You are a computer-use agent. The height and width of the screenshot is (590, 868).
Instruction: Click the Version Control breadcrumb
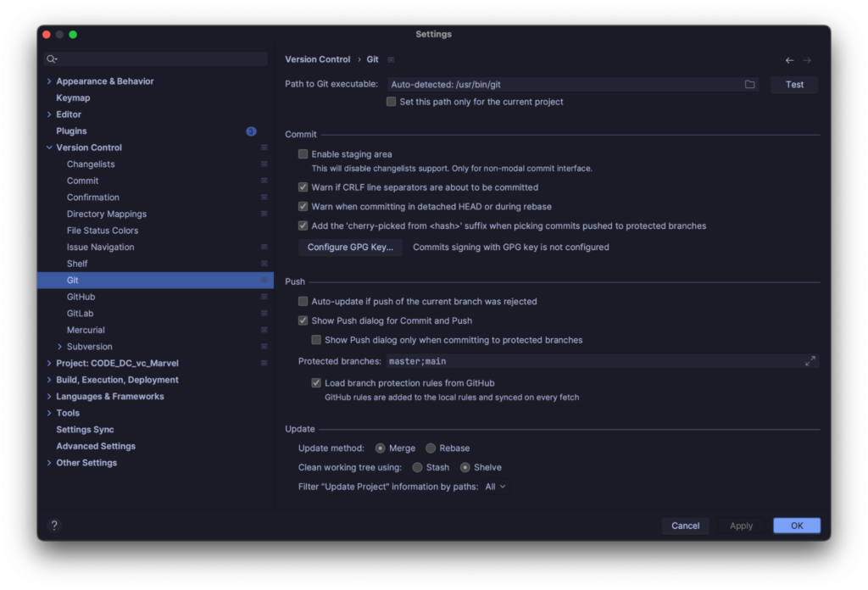[x=318, y=59]
